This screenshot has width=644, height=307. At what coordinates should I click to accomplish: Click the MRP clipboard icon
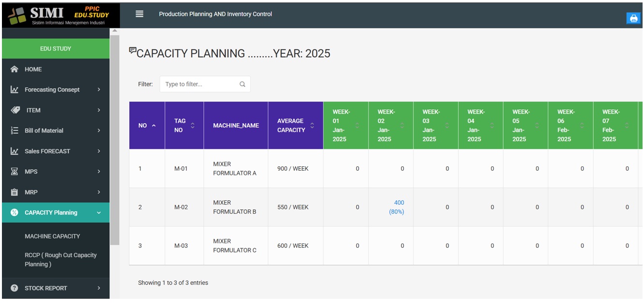(15, 192)
